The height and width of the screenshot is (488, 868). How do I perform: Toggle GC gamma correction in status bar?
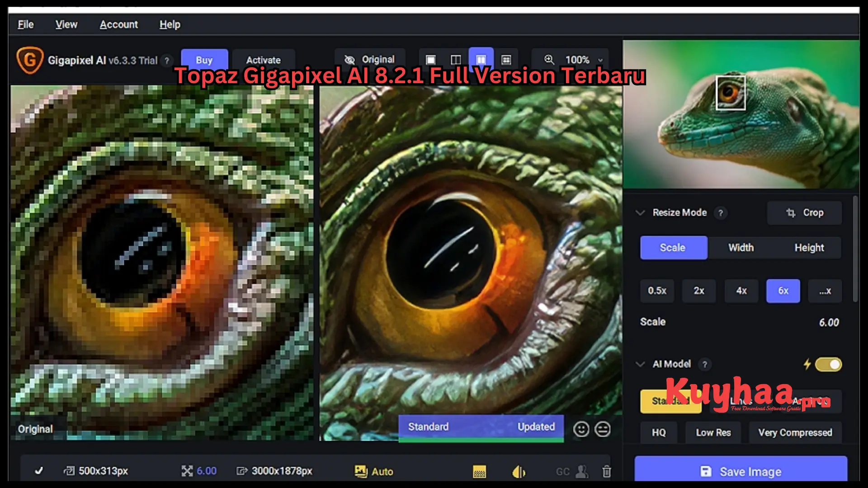click(x=562, y=472)
